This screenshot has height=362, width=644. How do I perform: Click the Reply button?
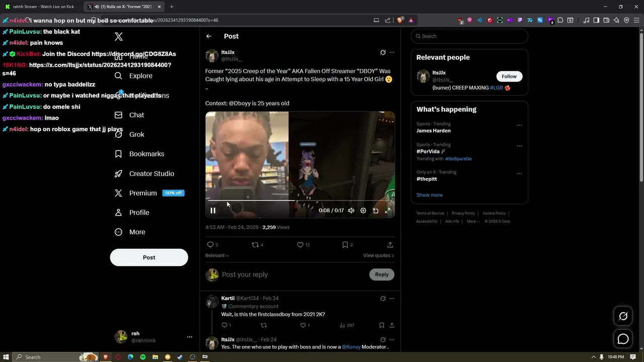click(382, 275)
